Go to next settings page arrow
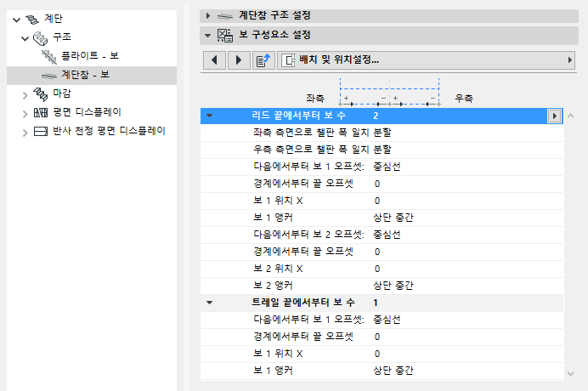The width and height of the screenshot is (588, 391). click(239, 60)
